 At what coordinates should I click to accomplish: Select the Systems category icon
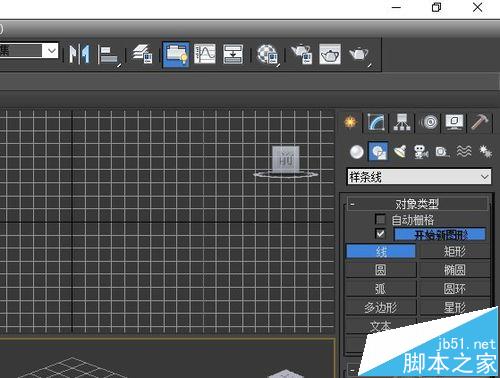coord(485,152)
